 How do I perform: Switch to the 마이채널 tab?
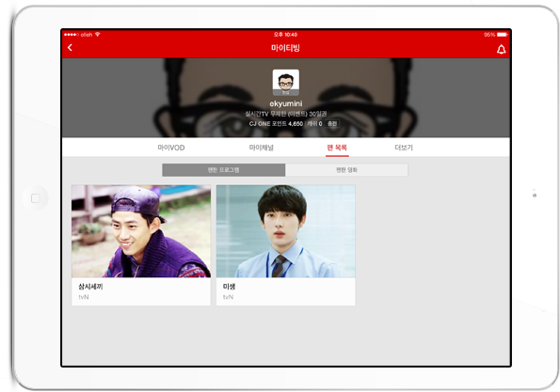click(x=261, y=148)
